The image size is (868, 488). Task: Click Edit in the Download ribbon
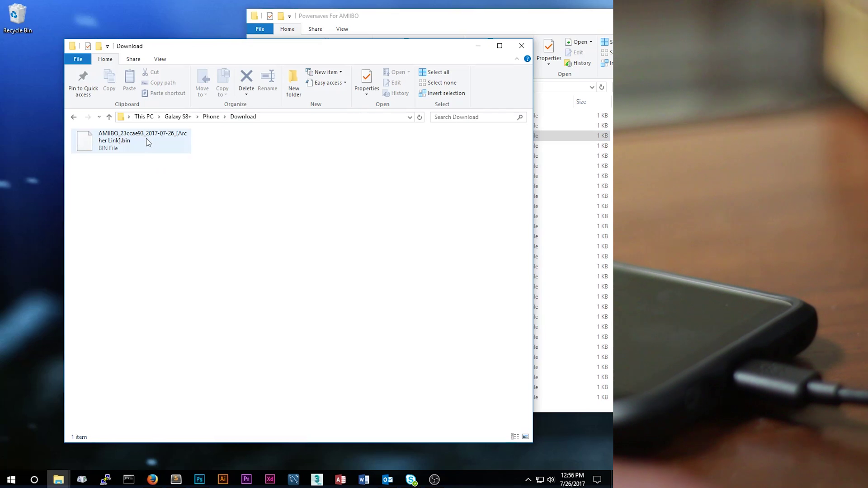point(392,83)
